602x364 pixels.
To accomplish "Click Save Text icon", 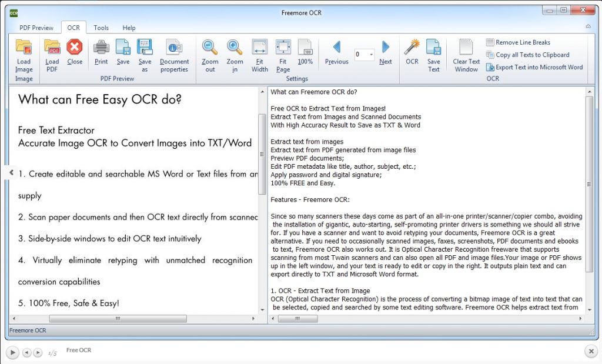I will [434, 48].
